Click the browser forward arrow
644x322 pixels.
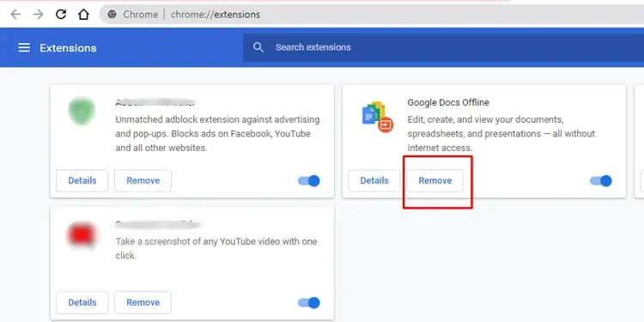click(x=38, y=15)
